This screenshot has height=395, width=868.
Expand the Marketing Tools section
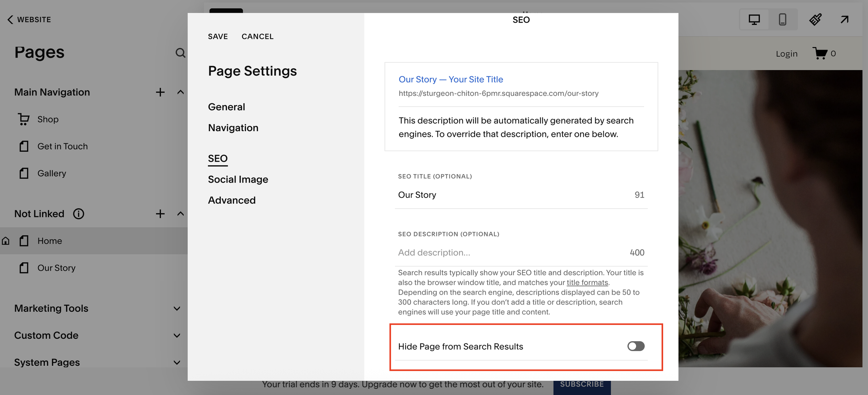[x=177, y=308]
